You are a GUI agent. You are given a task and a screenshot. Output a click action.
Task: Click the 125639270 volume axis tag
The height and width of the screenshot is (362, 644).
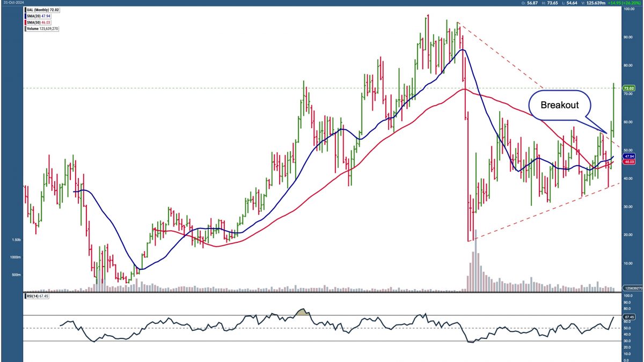(x=632, y=289)
